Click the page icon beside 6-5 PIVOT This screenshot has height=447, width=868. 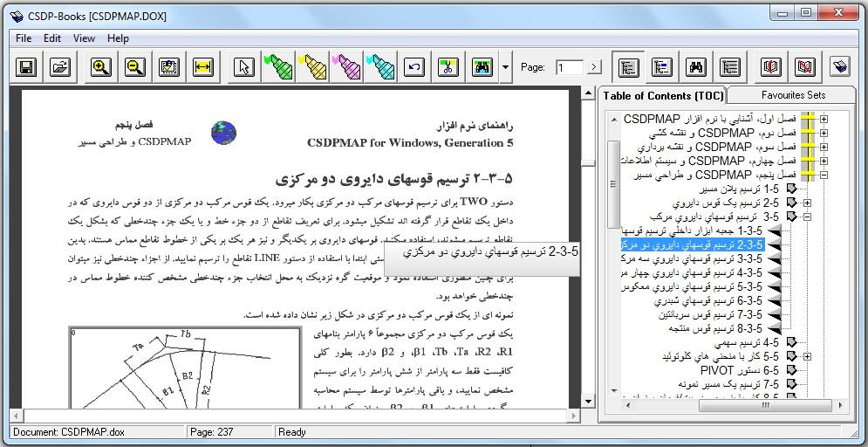[791, 369]
